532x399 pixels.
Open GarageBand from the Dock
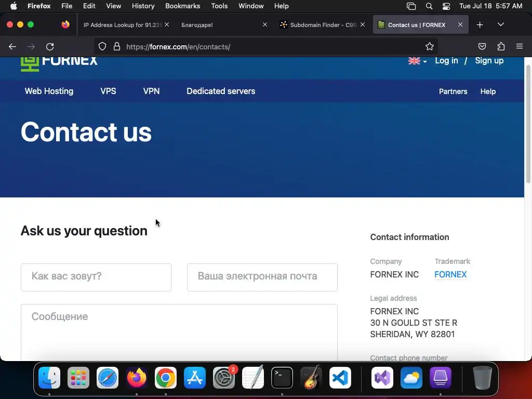coord(311,378)
